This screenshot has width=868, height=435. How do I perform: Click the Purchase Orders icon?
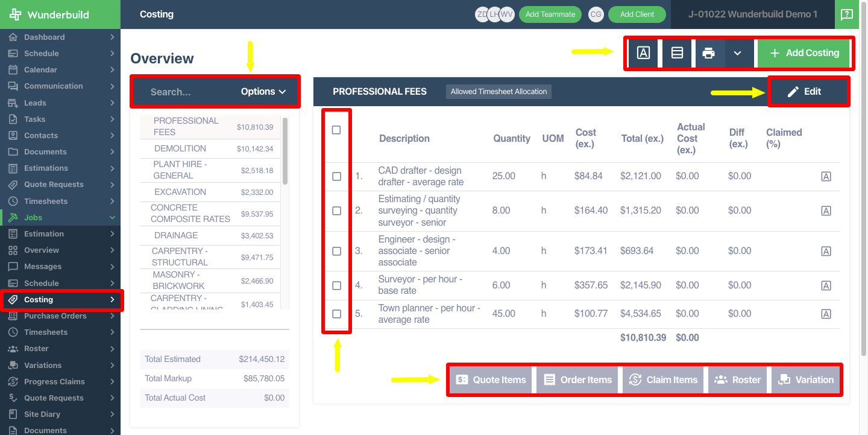(13, 316)
